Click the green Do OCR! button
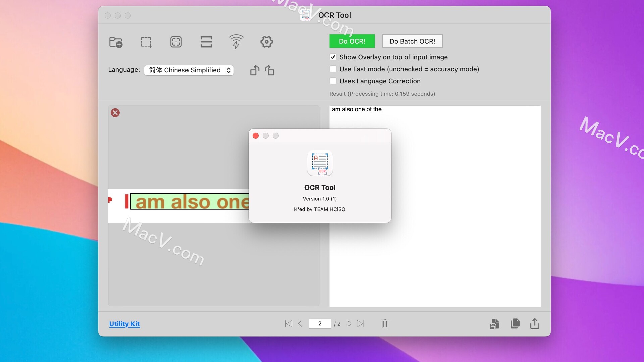 tap(352, 41)
